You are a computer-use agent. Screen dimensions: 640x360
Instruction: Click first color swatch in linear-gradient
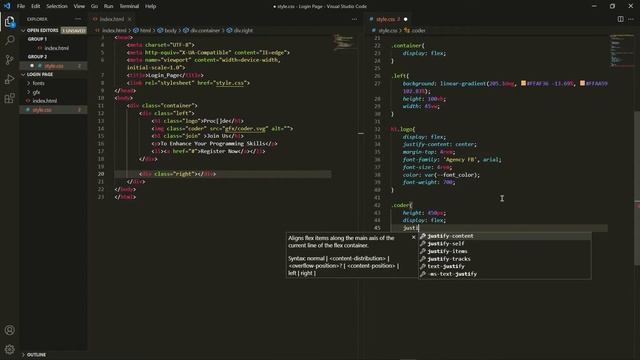[523, 83]
